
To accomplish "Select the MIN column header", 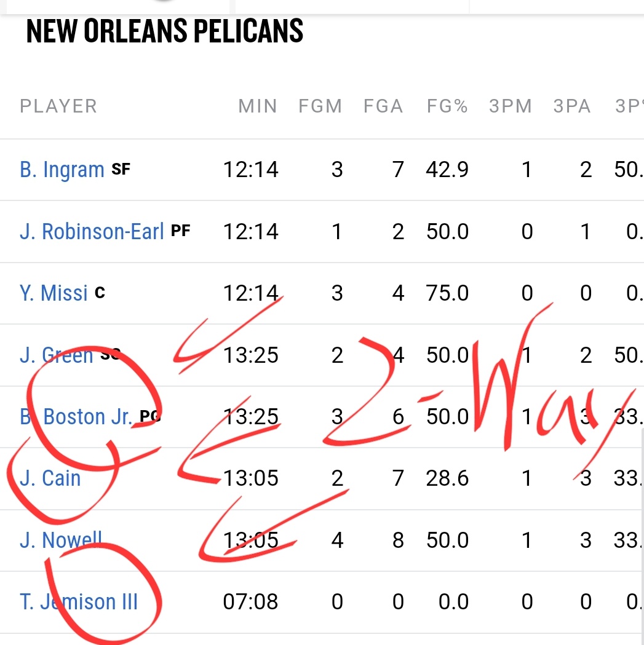I will point(258,106).
